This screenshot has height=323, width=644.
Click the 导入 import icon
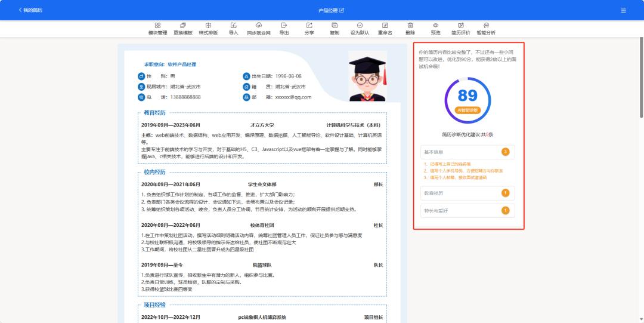tap(233, 28)
